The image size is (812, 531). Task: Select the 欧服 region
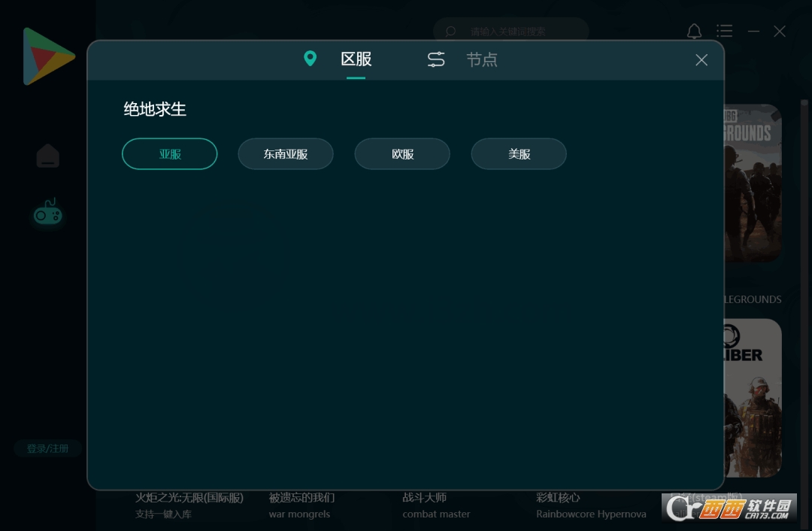[402, 154]
